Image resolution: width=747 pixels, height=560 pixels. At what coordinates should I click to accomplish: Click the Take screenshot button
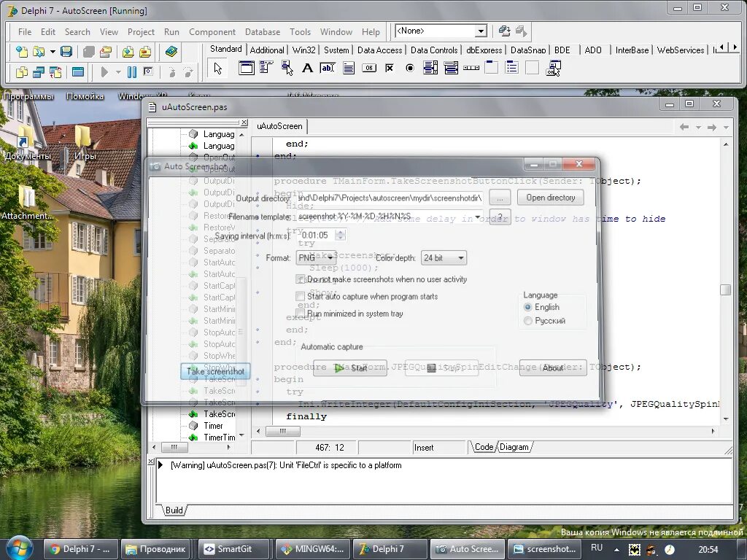click(x=215, y=371)
